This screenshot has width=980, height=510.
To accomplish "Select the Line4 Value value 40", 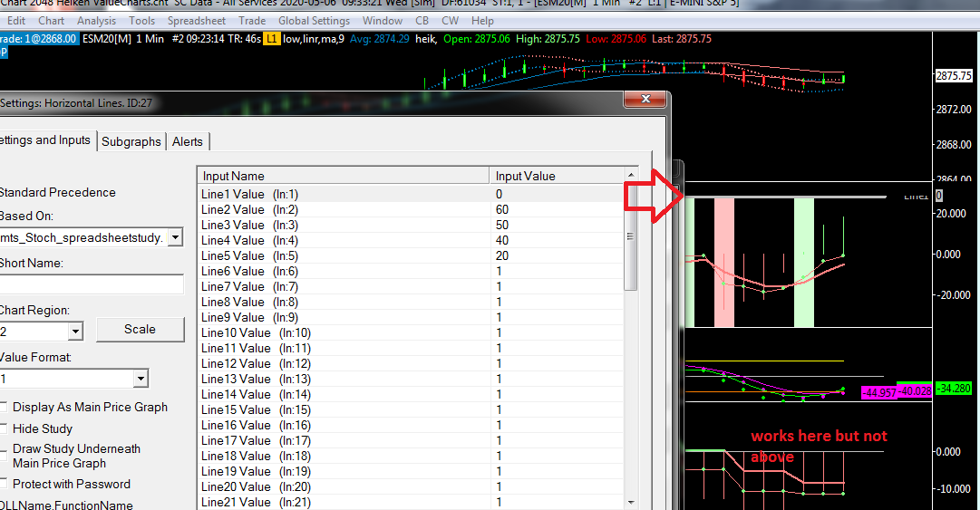I will (502, 240).
